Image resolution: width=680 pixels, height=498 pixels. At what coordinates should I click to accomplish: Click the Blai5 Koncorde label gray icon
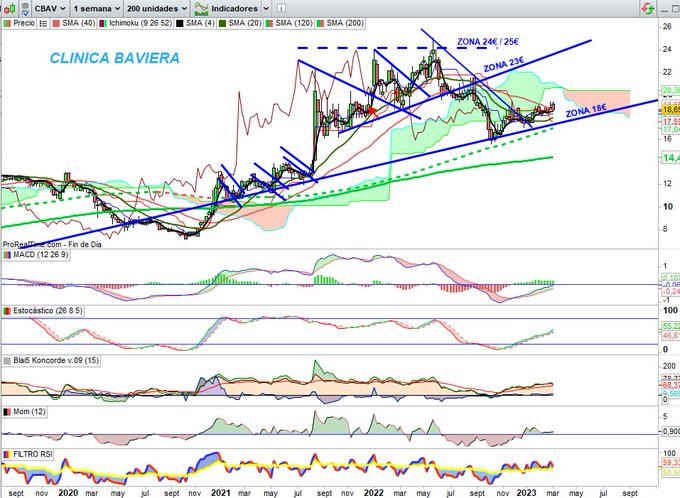pos(7,361)
